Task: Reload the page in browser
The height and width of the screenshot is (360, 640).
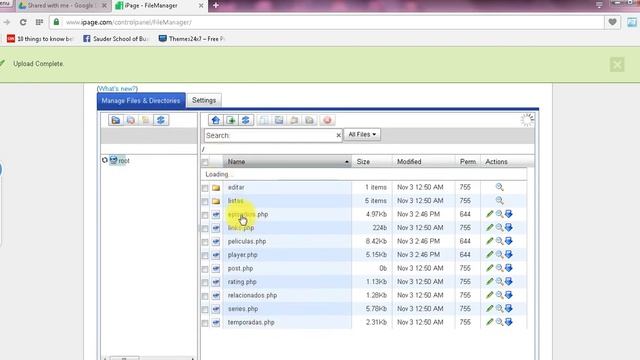Action: tap(23, 22)
